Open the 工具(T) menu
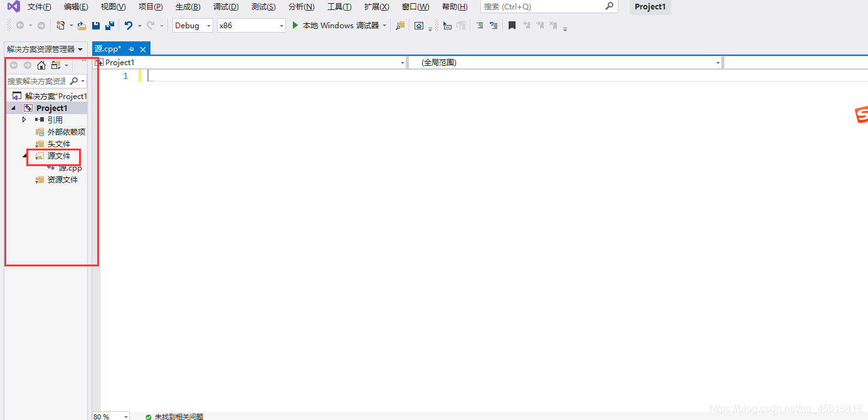The height and width of the screenshot is (420, 868). pos(339,7)
